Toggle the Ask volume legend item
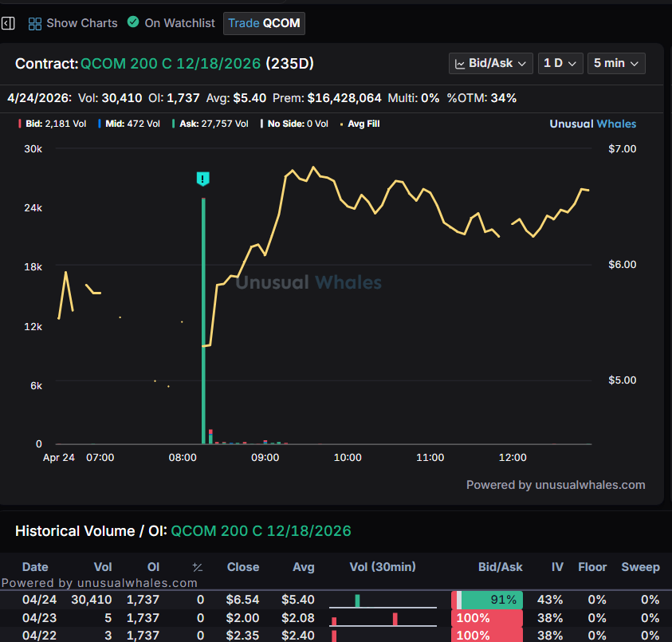This screenshot has width=672, height=642. [x=210, y=124]
